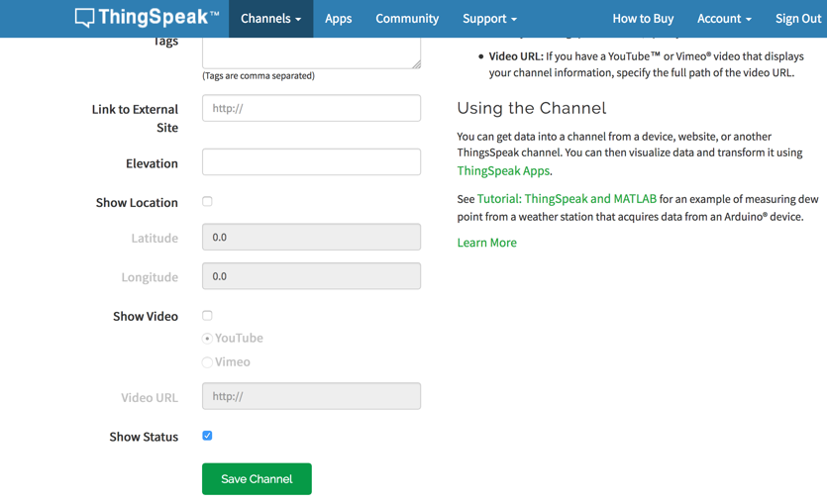The image size is (827, 504).
Task: Click the 'Show Video' label
Action: tap(146, 316)
